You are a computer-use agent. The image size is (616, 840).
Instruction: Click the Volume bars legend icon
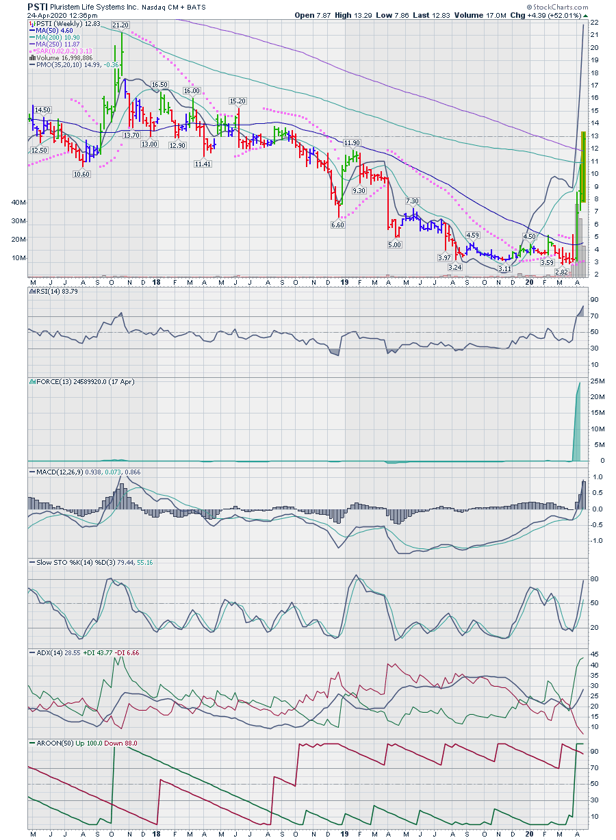(31, 58)
